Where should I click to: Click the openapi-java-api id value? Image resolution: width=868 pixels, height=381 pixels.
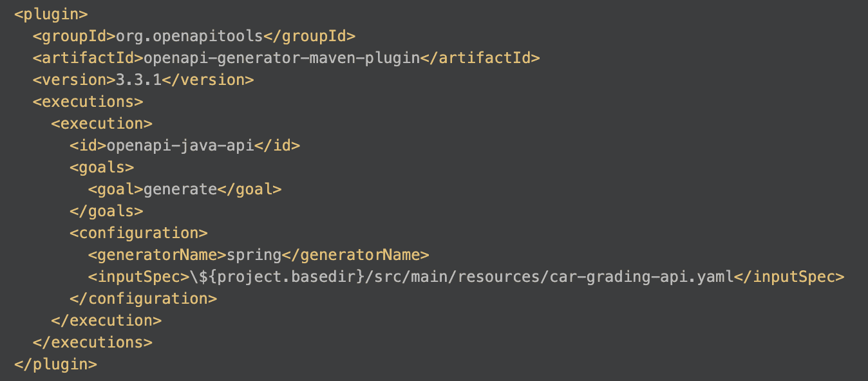(x=180, y=145)
